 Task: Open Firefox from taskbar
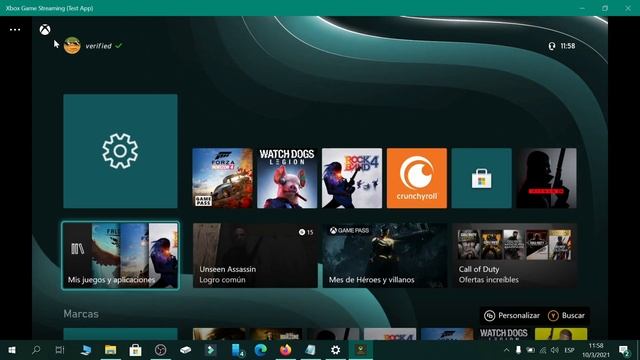(286, 350)
